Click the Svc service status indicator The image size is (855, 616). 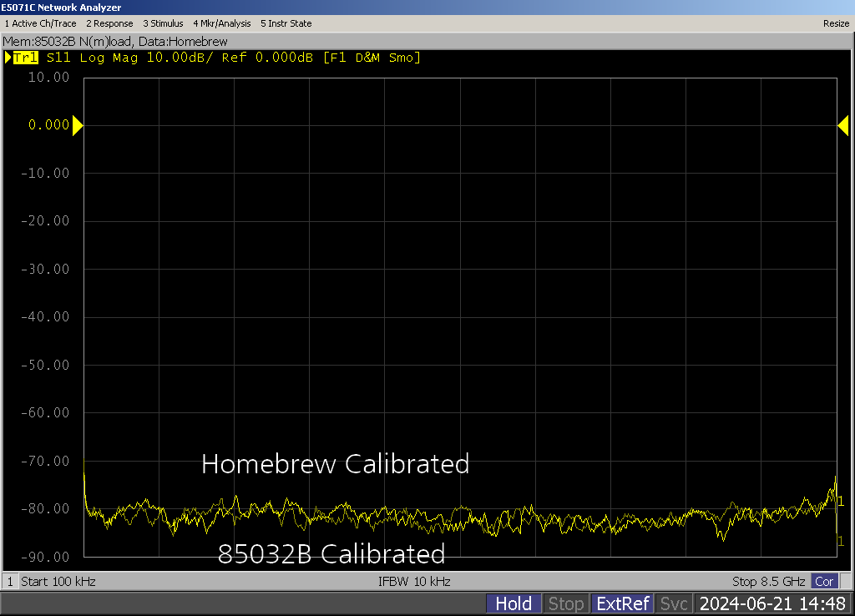tap(674, 603)
